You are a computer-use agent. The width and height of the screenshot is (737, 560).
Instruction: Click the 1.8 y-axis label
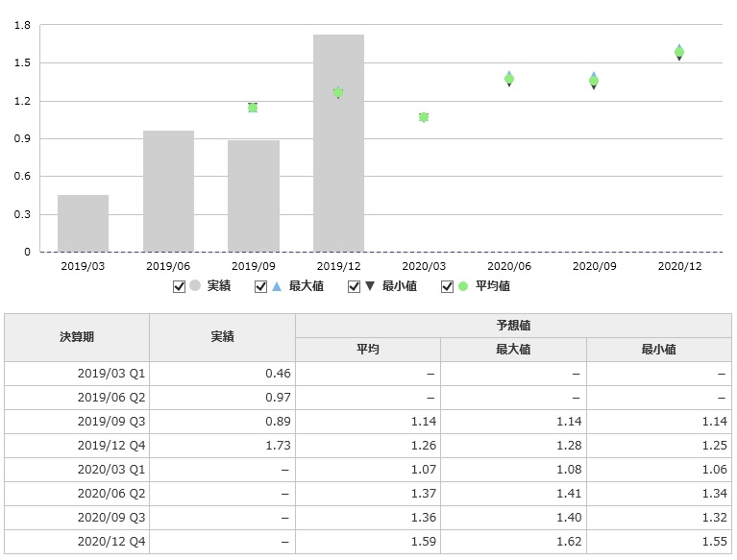[22, 25]
